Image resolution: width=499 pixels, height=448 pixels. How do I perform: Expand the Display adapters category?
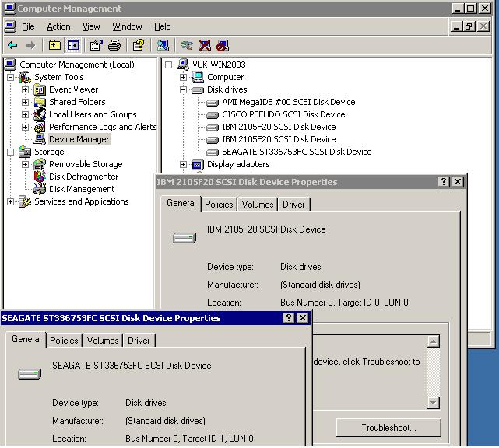point(184,165)
